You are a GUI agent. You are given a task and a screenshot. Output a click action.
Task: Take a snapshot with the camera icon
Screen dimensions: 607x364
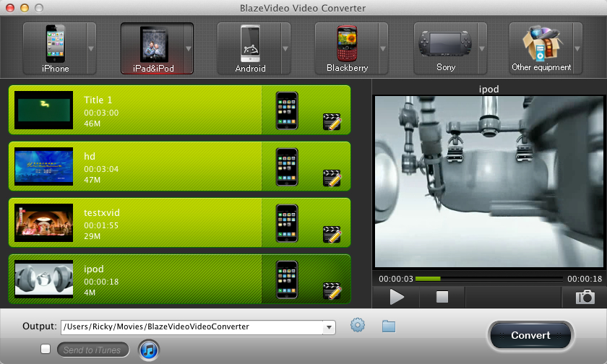pos(585,297)
